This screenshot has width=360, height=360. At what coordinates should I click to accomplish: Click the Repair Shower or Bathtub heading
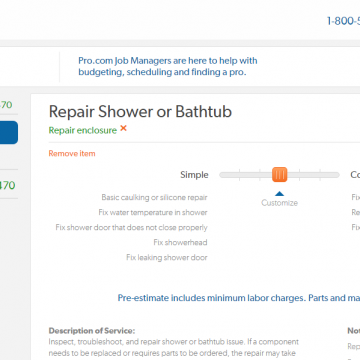[140, 111]
